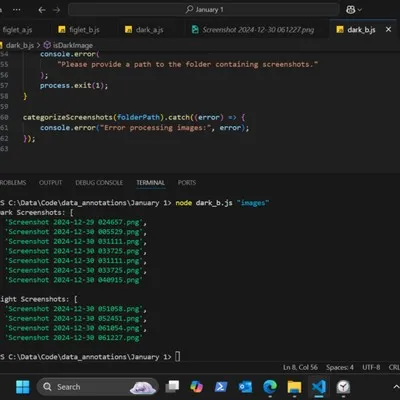Go forward with the right arrow
400x400 pixels.
click(x=57, y=10)
